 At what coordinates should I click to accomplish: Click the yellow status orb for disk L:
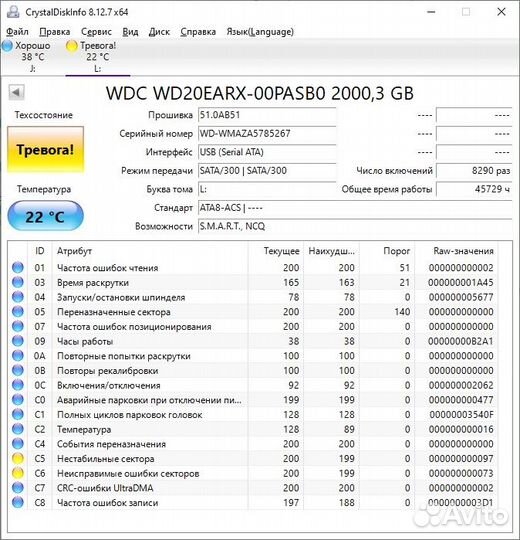point(72,46)
